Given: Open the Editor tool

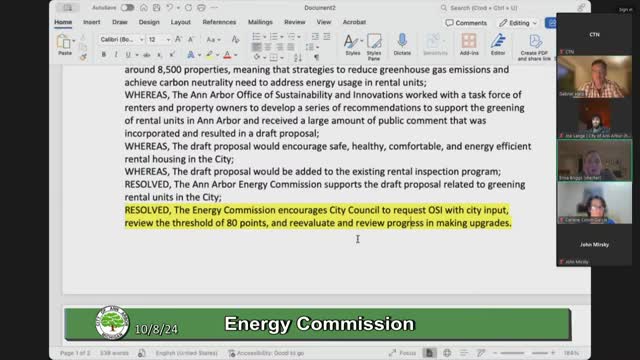Looking at the screenshot, I should click(x=498, y=44).
